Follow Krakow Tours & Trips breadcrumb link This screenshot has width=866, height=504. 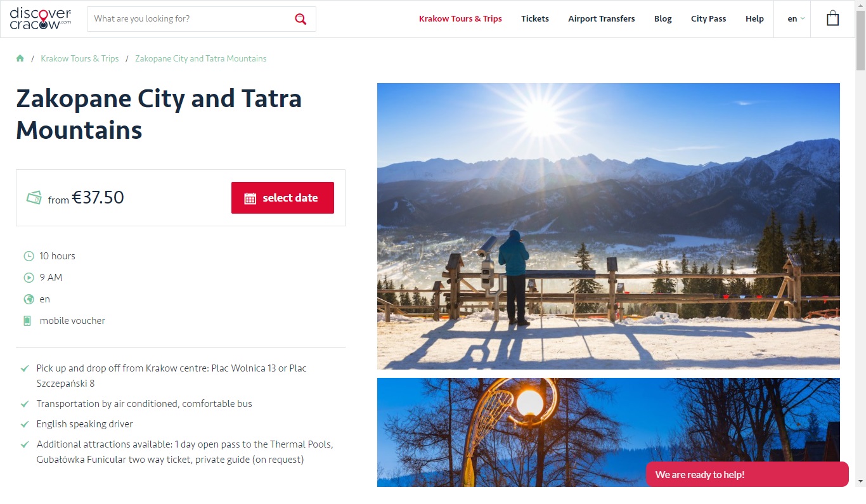(x=80, y=58)
